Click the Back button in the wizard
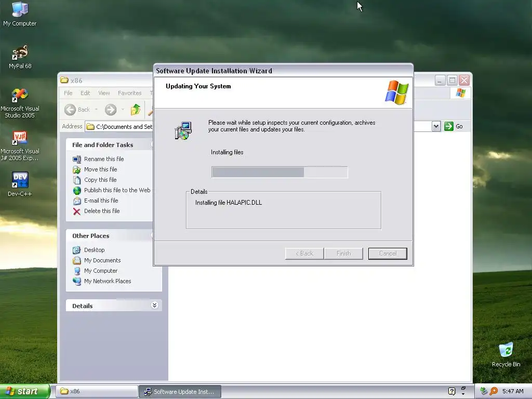532x399 pixels. [x=304, y=254]
